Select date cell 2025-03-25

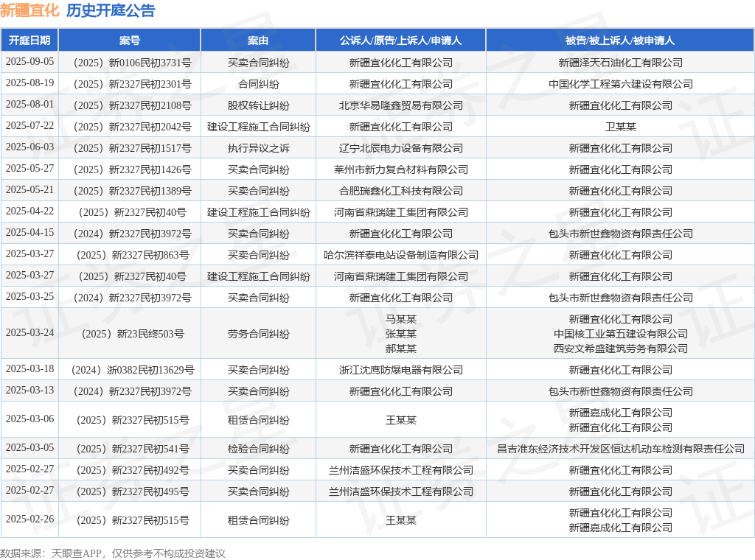(29, 297)
